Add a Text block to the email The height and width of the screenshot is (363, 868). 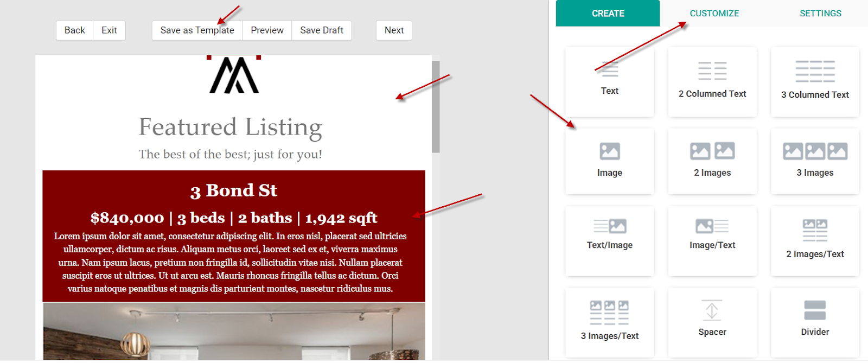pyautogui.click(x=609, y=81)
